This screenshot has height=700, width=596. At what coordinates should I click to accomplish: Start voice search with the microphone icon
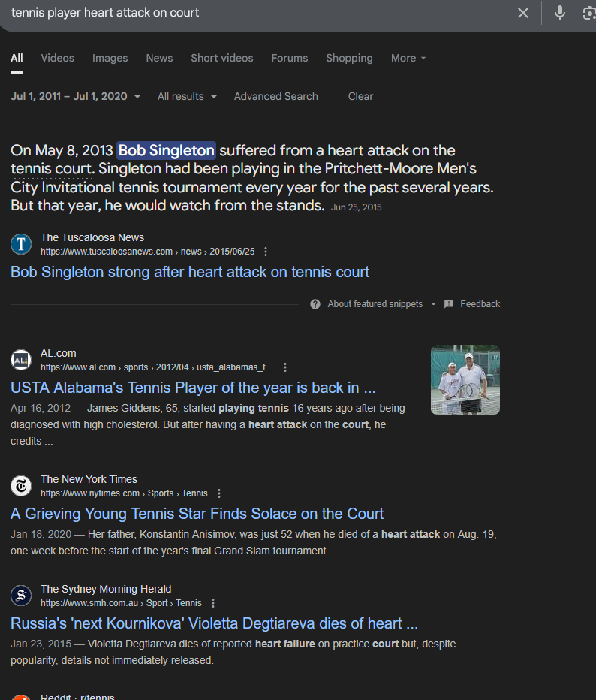559,13
